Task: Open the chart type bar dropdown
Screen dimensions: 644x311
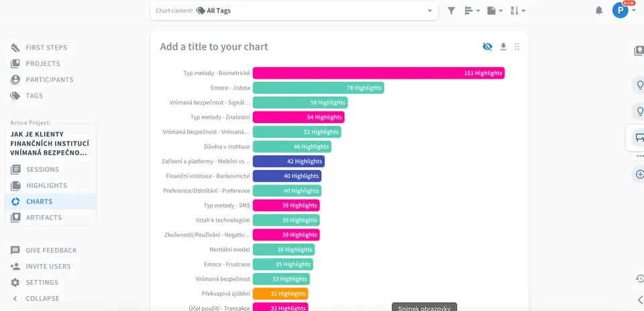Action: [x=472, y=11]
